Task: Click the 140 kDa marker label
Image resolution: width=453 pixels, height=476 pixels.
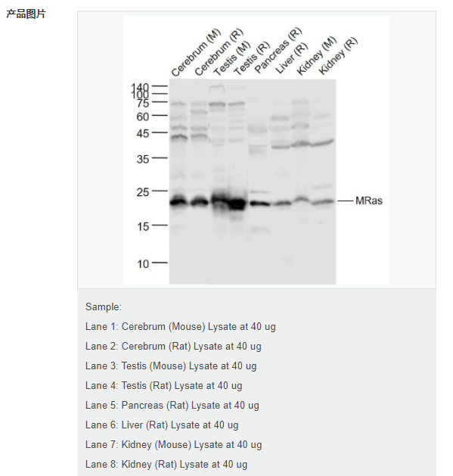Action: 140,87
